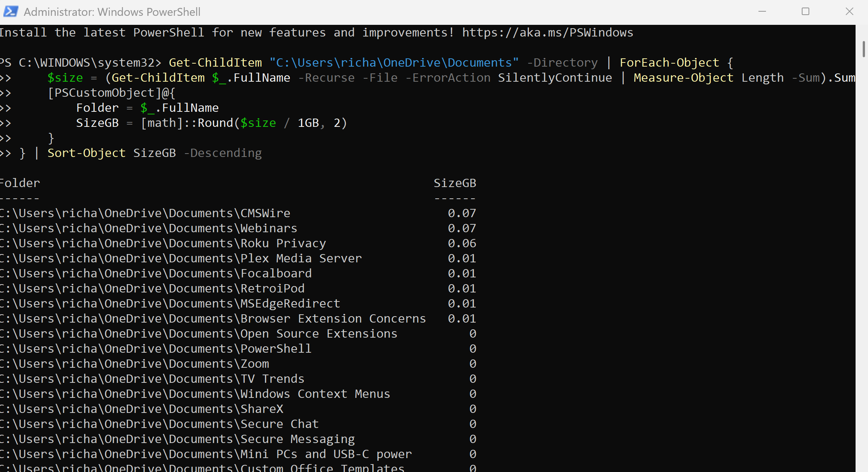Click the PowerShell icon in the title bar
868x472 pixels.
(11, 12)
